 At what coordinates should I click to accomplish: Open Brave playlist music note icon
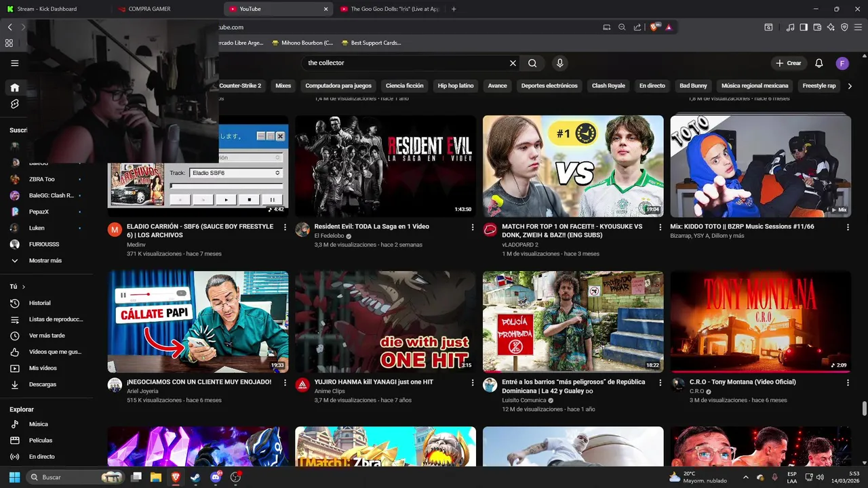click(790, 27)
